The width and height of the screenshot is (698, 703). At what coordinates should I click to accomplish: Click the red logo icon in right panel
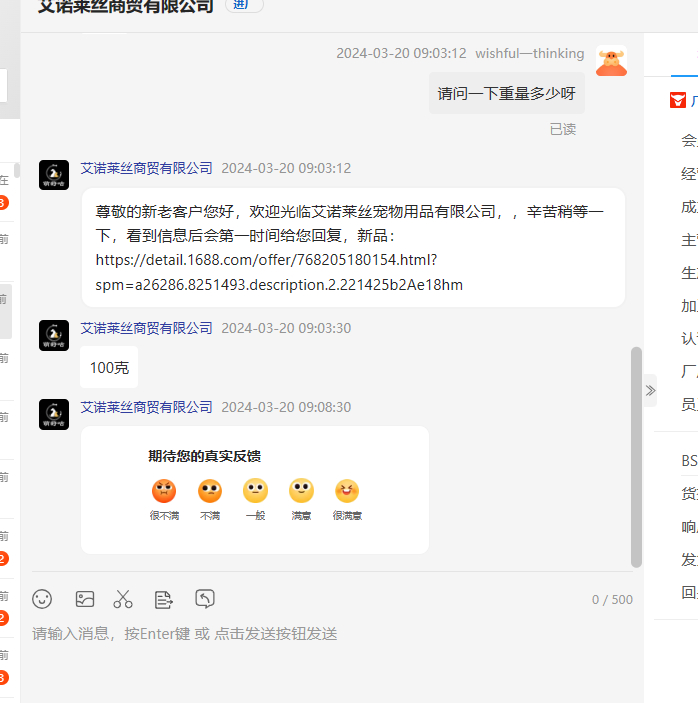(x=678, y=100)
